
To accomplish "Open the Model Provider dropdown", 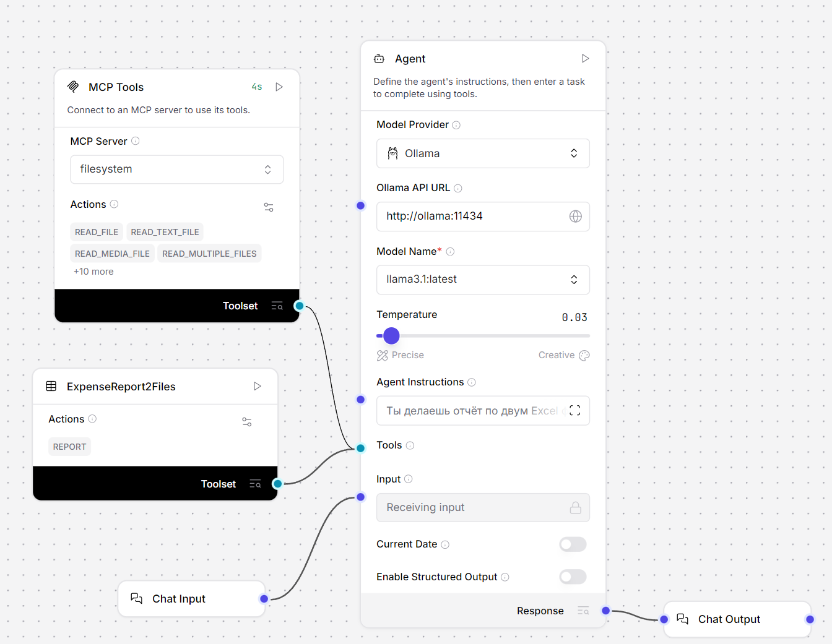I will pyautogui.click(x=483, y=153).
